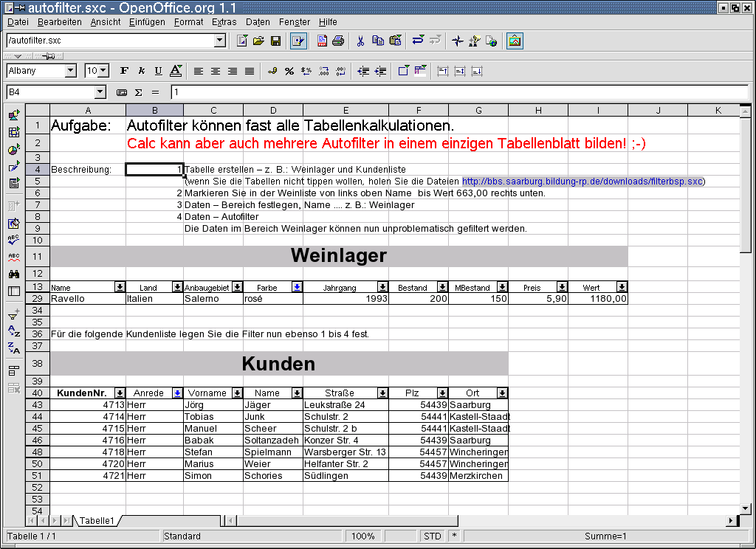Image resolution: width=756 pixels, height=549 pixels.
Task: Click the Print file icon
Action: [338, 41]
